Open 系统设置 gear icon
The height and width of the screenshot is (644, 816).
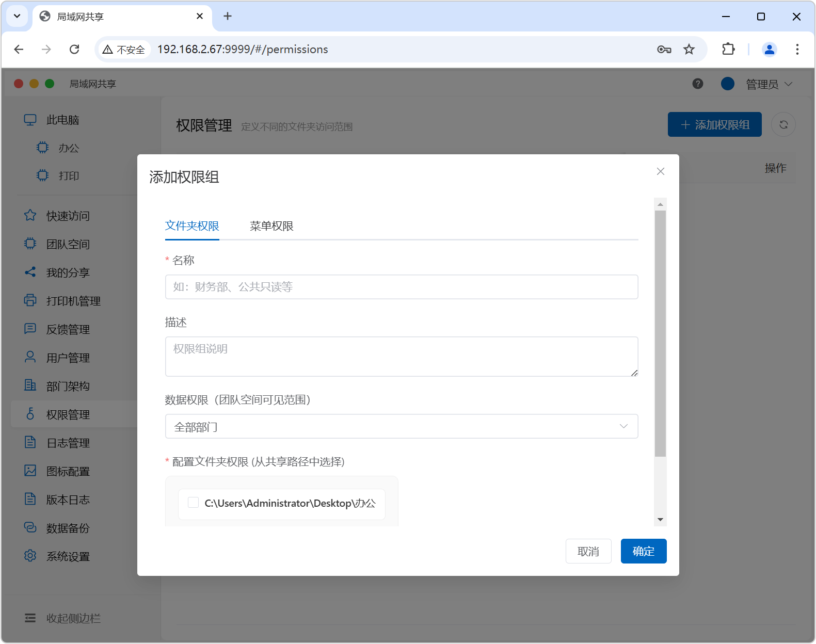pos(30,556)
